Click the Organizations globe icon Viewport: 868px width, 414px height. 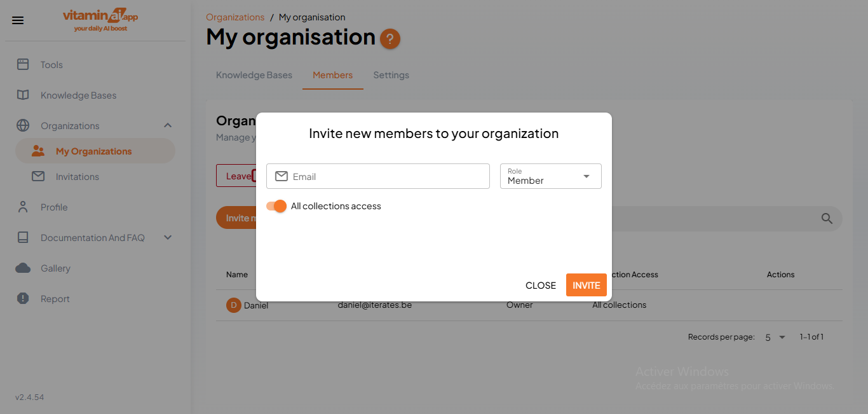tap(23, 125)
